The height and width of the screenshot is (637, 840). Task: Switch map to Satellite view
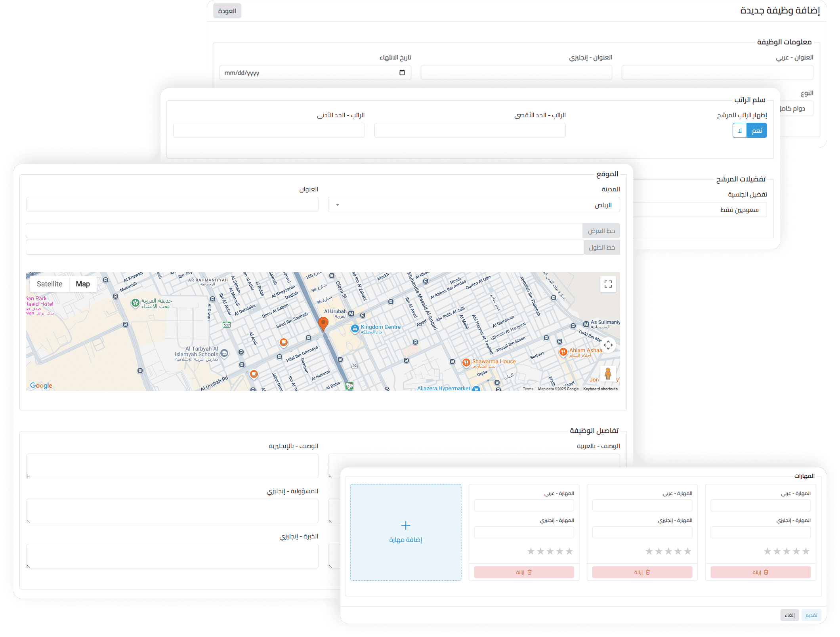[x=50, y=284]
